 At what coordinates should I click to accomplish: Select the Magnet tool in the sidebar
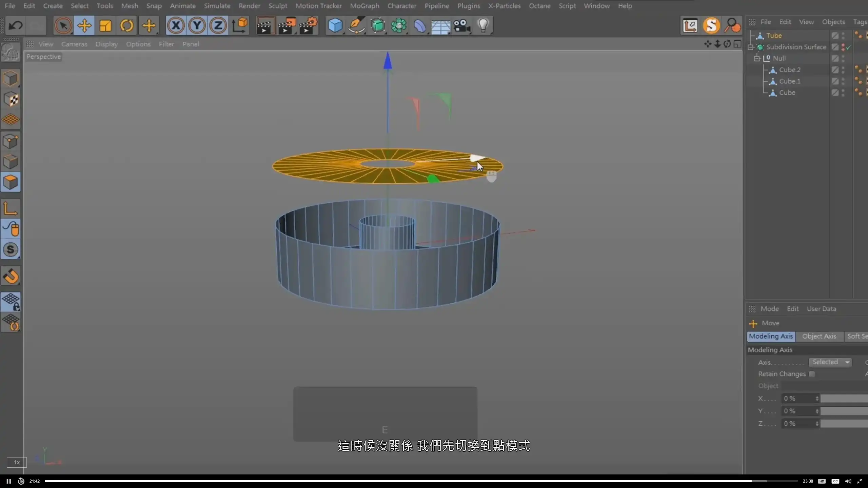[x=11, y=276]
